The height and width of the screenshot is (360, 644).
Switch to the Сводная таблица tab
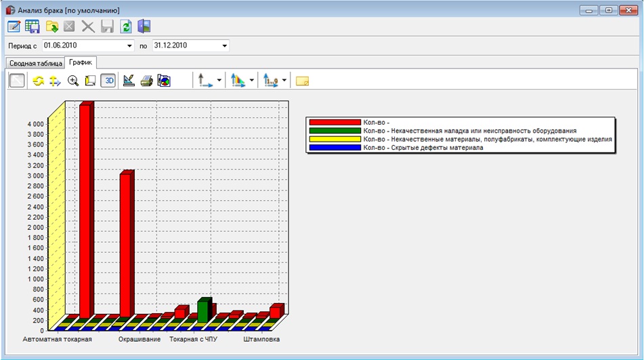(36, 63)
